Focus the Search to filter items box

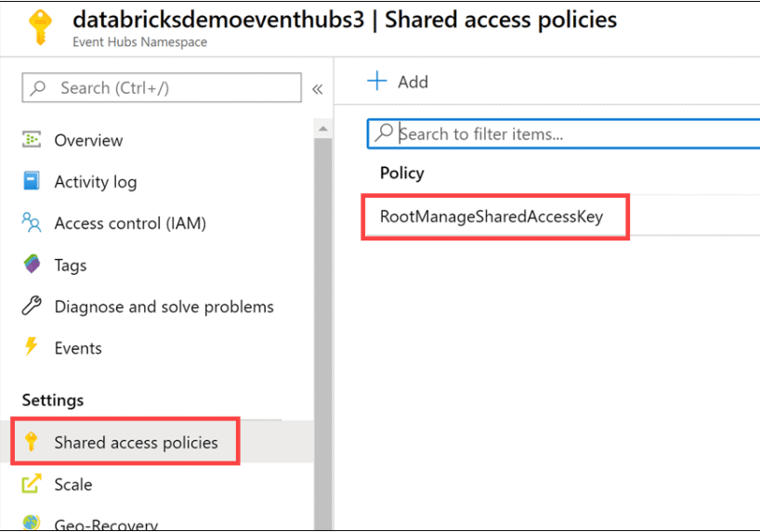(567, 134)
